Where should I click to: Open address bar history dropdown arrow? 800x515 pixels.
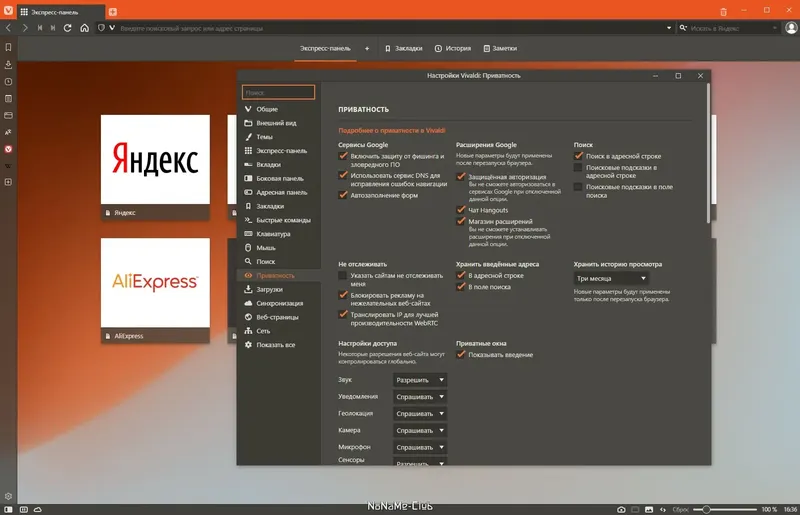(x=669, y=28)
